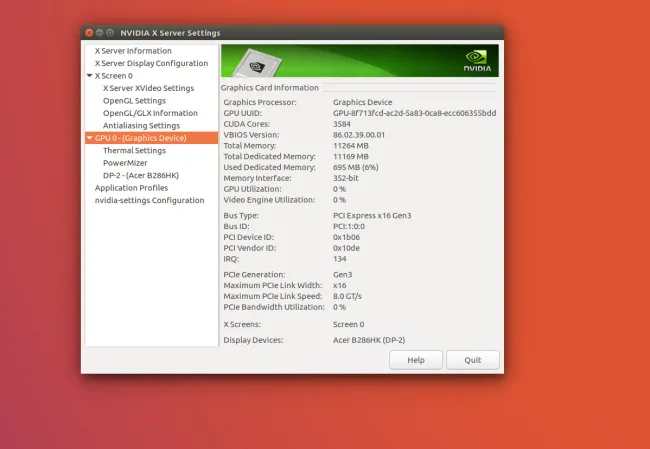Collapse the GPU 0 tree node arrow

tap(90, 138)
